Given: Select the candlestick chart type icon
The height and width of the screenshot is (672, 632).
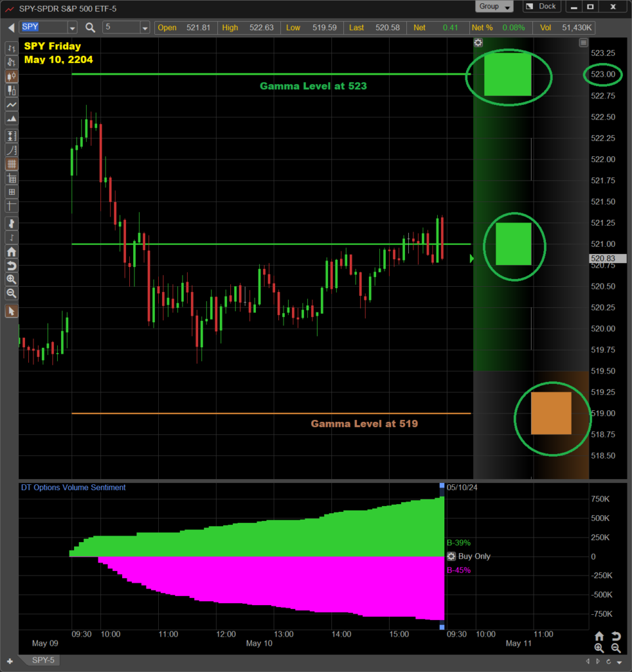Looking at the screenshot, I should [11, 77].
